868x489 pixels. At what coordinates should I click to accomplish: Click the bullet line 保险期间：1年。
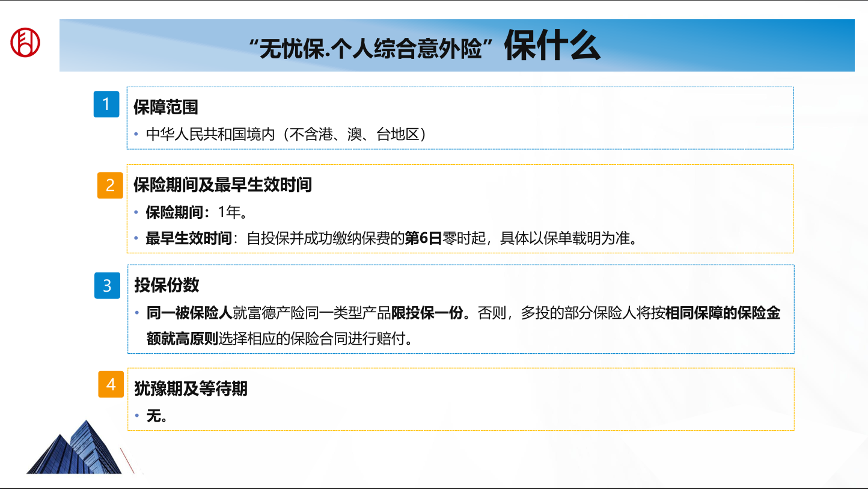pyautogui.click(x=196, y=212)
